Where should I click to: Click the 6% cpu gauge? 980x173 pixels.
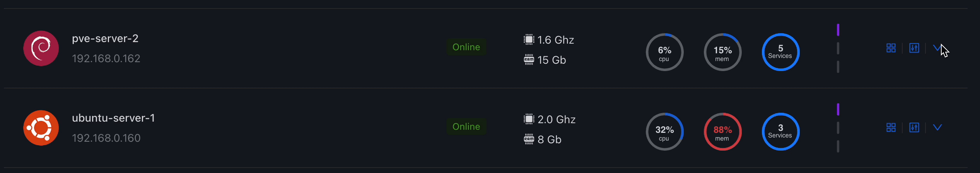664,52
